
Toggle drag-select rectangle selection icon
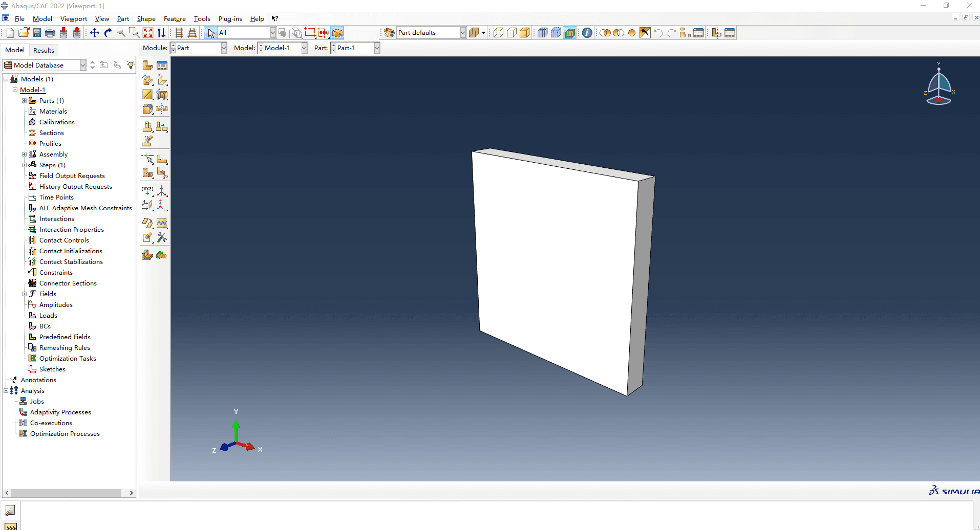tap(310, 33)
